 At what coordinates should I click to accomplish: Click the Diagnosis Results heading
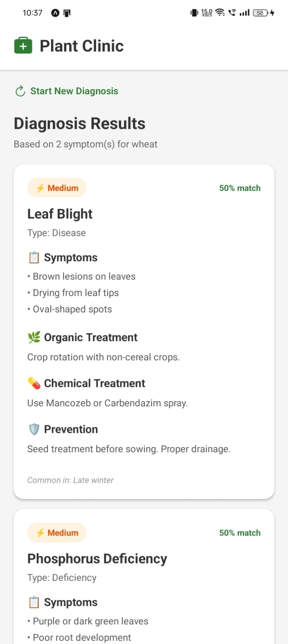pyautogui.click(x=79, y=123)
